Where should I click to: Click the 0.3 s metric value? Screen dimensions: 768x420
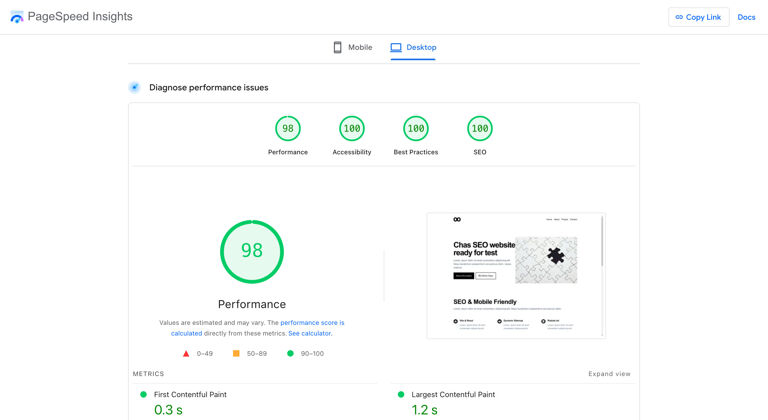pos(168,410)
